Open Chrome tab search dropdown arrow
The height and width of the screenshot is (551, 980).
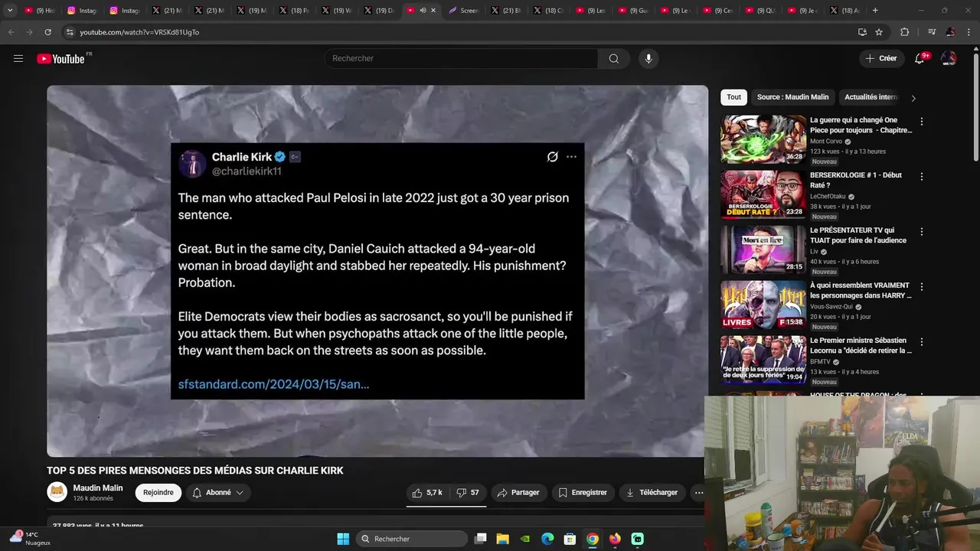coord(10,10)
